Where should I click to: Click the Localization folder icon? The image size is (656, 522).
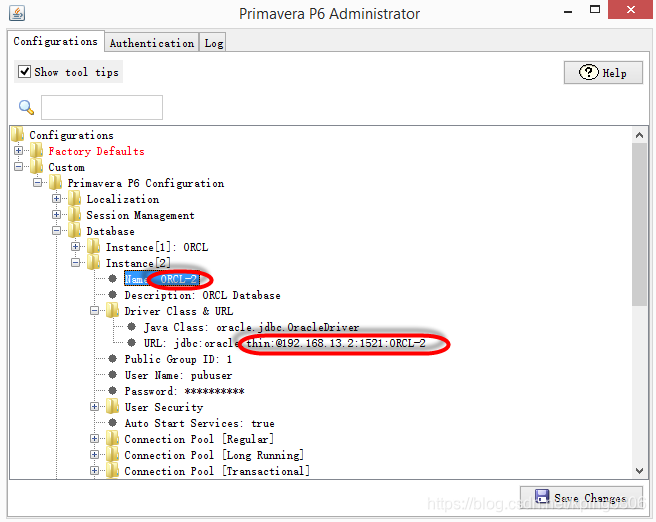click(74, 199)
